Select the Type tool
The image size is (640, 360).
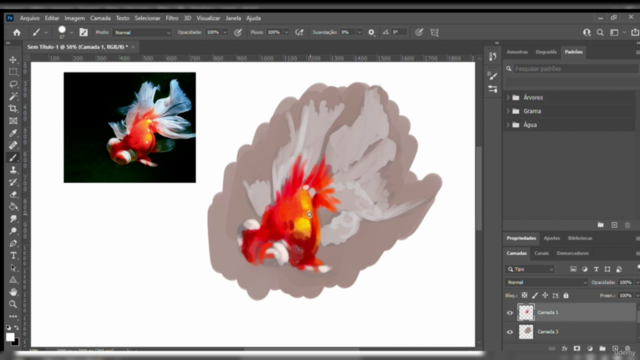13,256
